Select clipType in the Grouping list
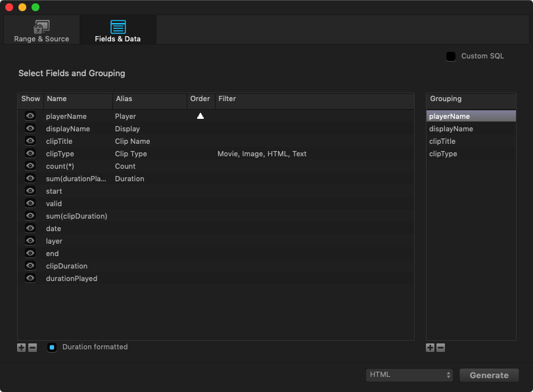The width and height of the screenshot is (533, 392). point(443,154)
